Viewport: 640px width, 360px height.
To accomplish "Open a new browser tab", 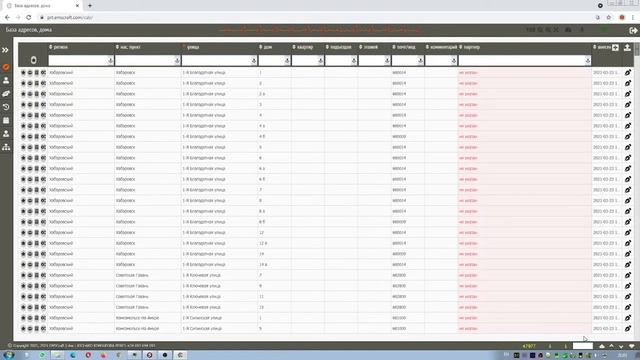I will [90, 6].
